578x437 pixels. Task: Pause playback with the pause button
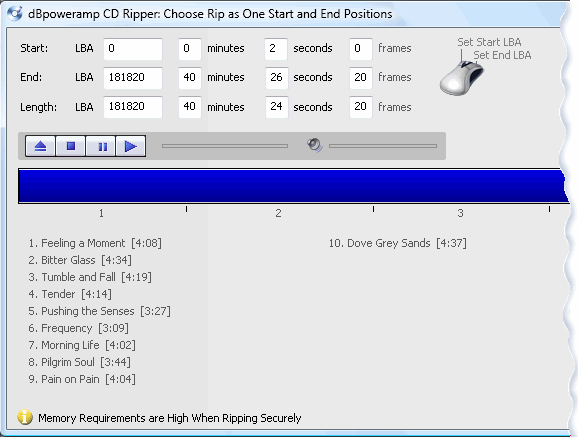(101, 146)
